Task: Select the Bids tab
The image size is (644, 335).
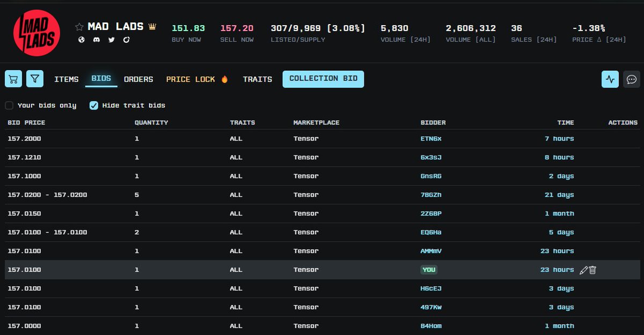Action: (101, 79)
